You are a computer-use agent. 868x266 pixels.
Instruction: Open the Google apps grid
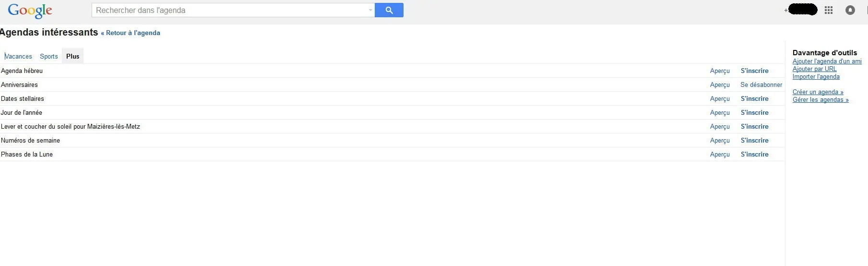(x=829, y=10)
